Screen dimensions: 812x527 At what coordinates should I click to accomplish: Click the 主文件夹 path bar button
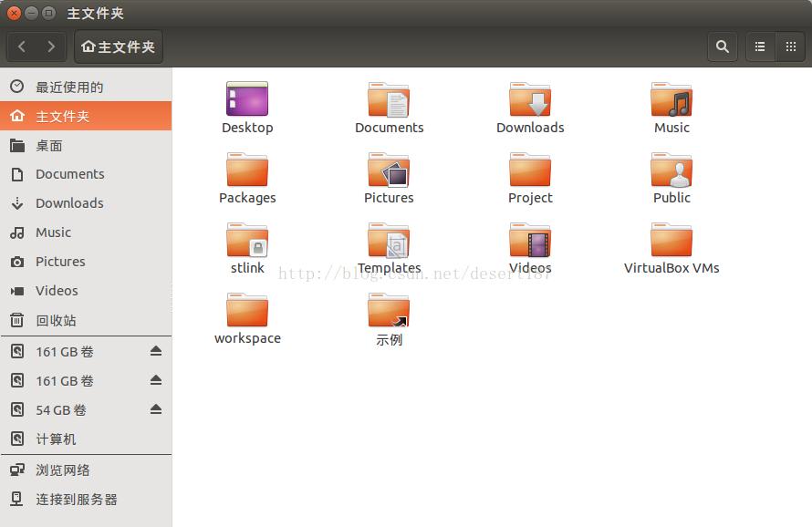pyautogui.click(x=119, y=46)
